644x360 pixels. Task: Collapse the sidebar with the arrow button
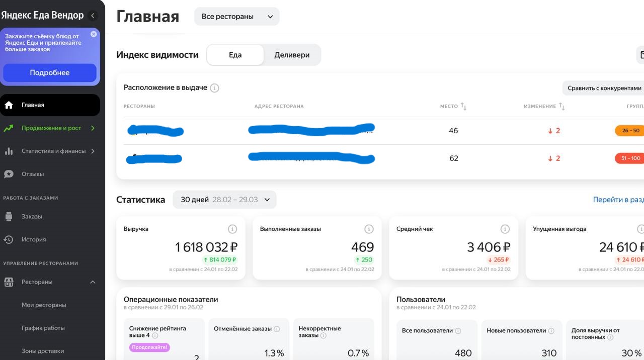(x=93, y=16)
